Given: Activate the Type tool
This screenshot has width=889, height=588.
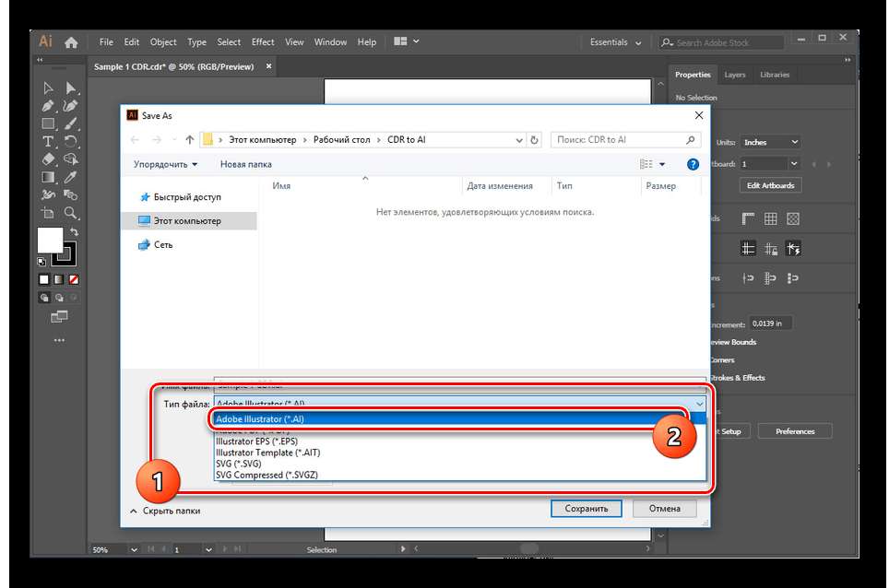Looking at the screenshot, I should [x=49, y=142].
